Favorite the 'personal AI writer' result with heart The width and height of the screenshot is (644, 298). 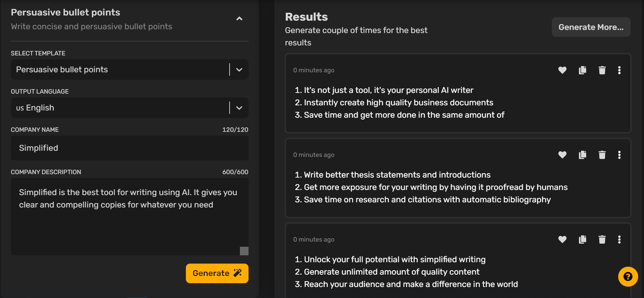(562, 70)
